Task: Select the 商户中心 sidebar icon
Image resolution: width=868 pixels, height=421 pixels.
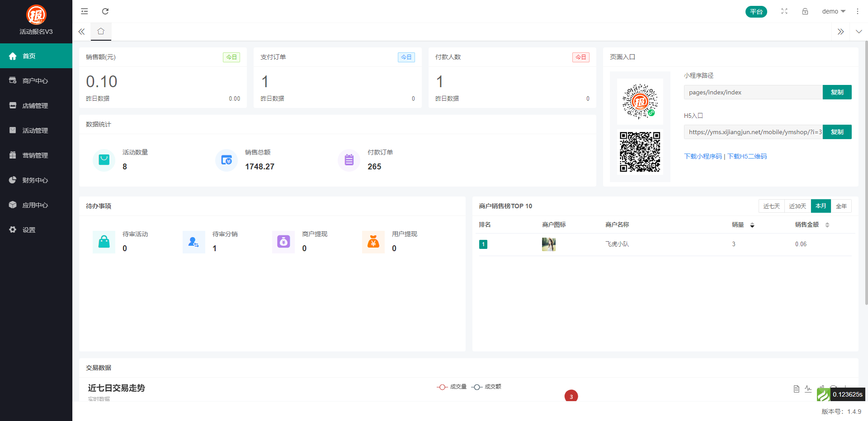Action: [x=12, y=80]
